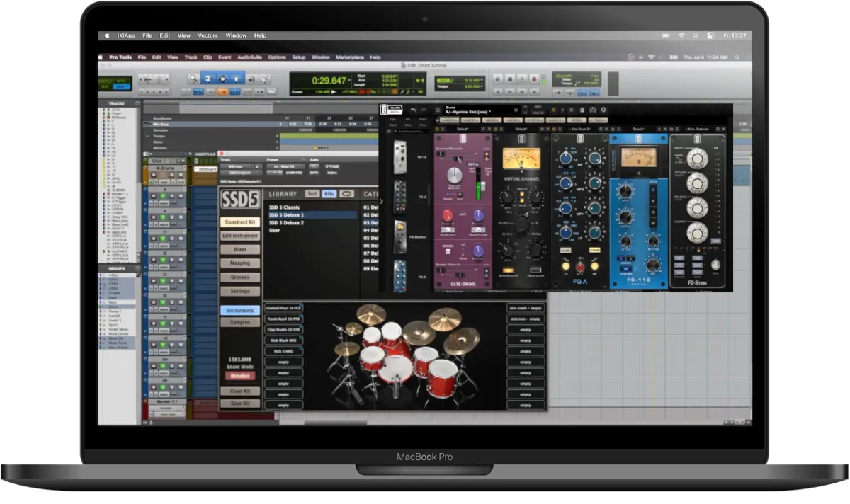Open the Apple menu in top bar

pyautogui.click(x=108, y=35)
